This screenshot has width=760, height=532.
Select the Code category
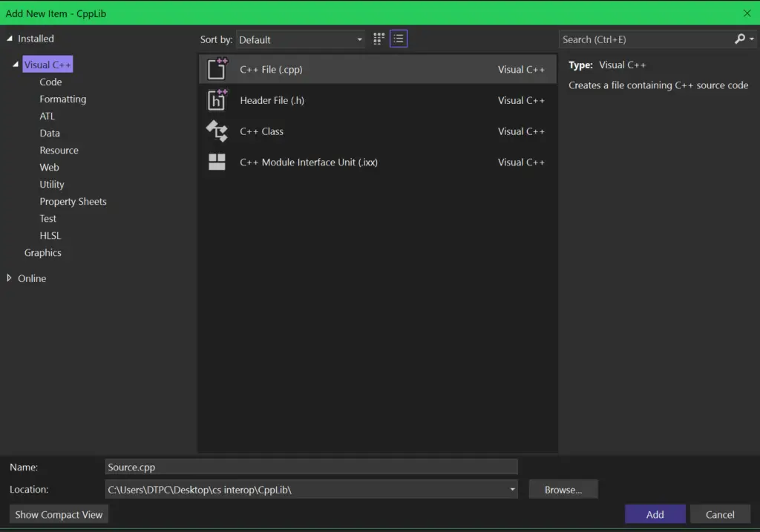point(50,82)
